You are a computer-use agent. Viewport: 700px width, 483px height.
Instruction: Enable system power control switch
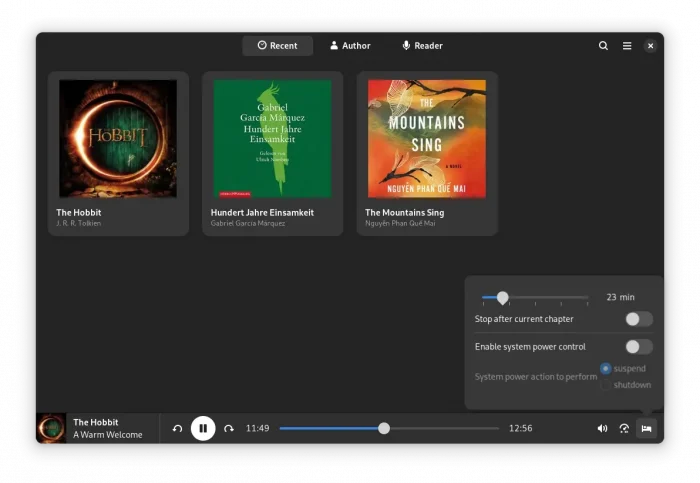click(x=638, y=347)
